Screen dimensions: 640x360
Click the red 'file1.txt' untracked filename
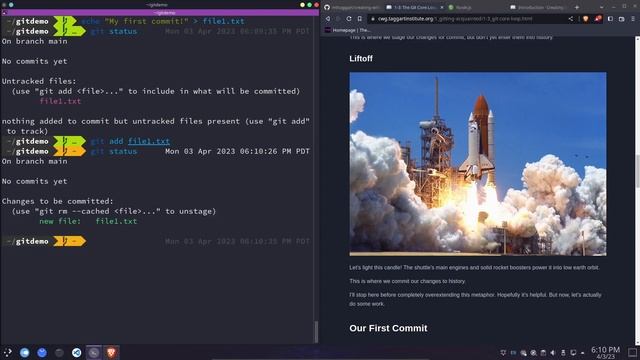tap(60, 101)
